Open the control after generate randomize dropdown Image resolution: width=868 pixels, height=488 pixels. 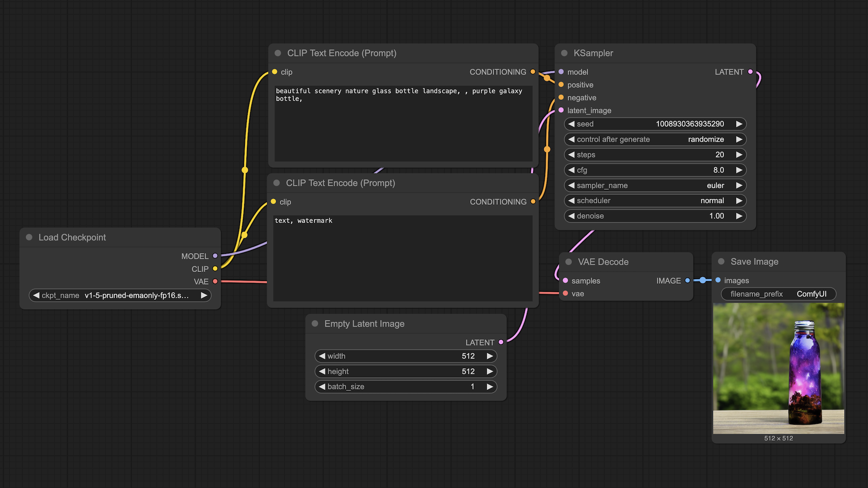(x=655, y=139)
